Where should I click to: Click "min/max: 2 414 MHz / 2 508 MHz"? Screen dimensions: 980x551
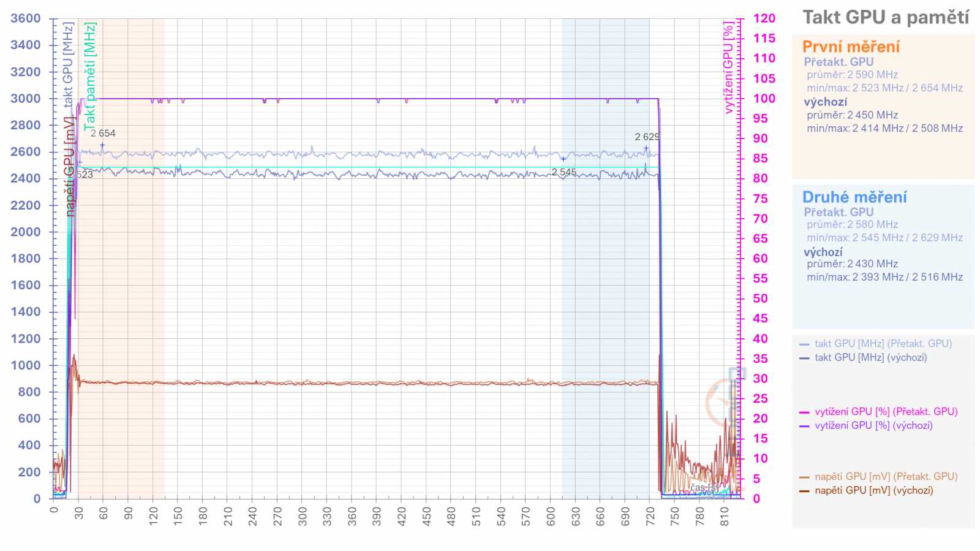[884, 128]
